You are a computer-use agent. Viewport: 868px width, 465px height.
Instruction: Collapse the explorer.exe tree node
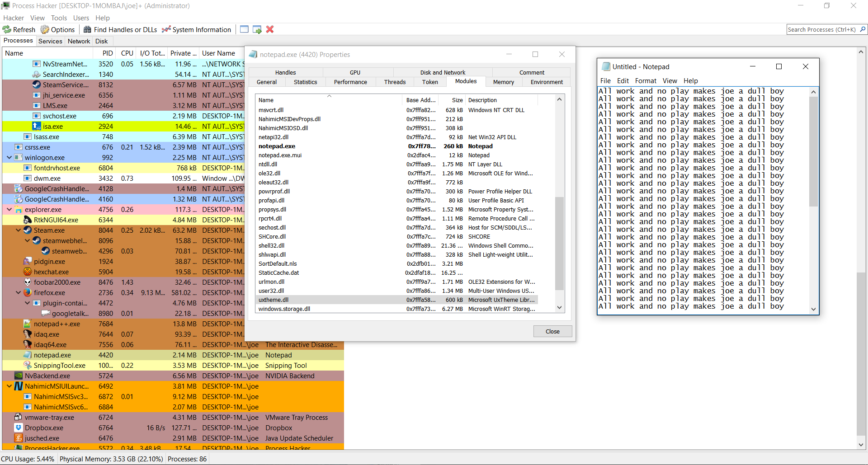tap(9, 209)
